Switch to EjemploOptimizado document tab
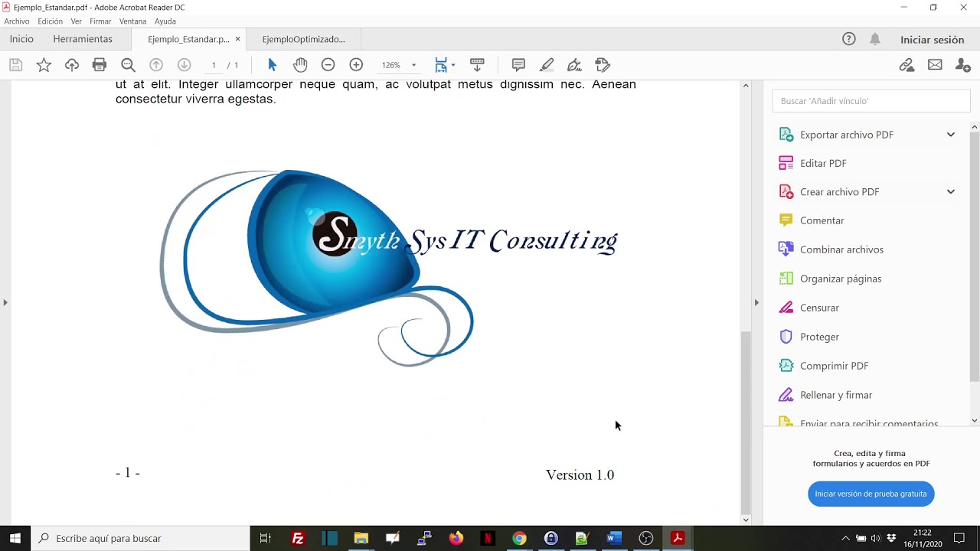 [x=303, y=39]
